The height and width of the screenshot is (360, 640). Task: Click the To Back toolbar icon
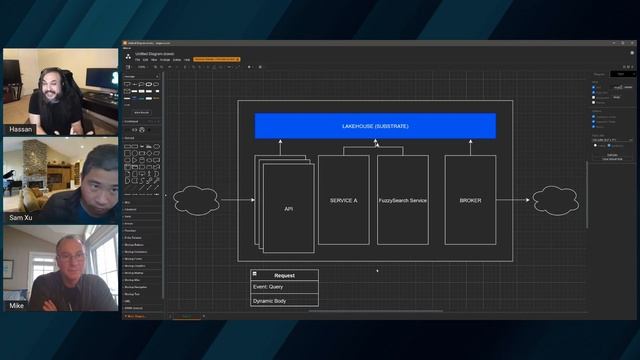pos(200,67)
